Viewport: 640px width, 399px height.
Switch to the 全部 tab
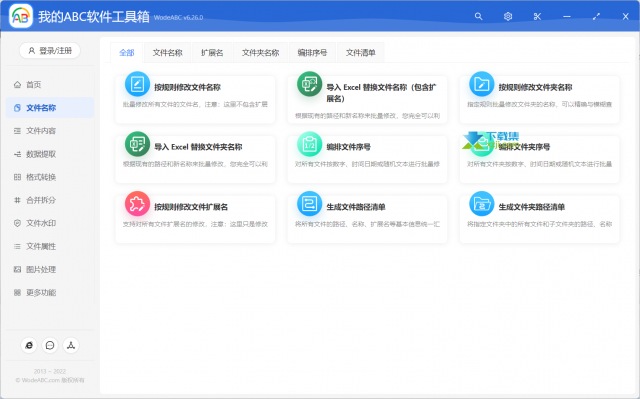tap(127, 53)
